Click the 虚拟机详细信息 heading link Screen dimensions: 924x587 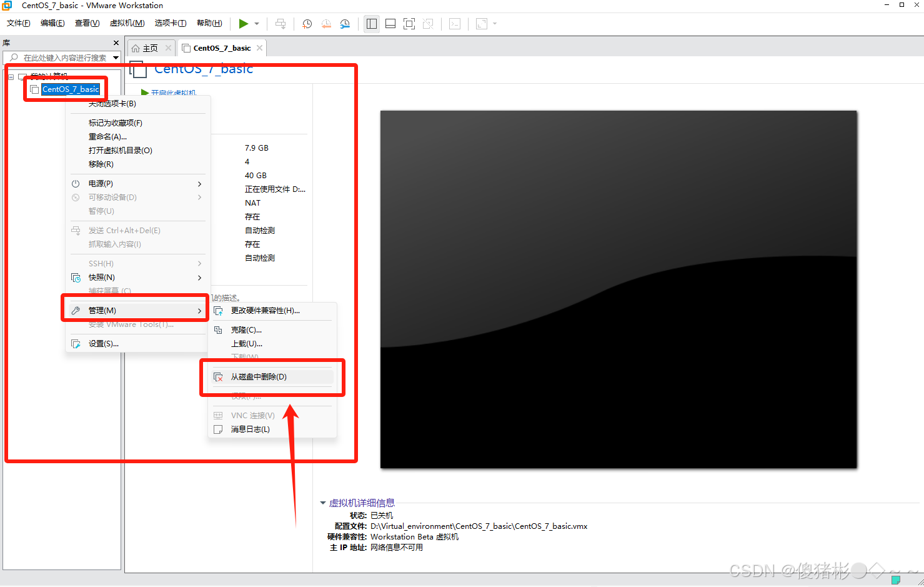point(362,503)
